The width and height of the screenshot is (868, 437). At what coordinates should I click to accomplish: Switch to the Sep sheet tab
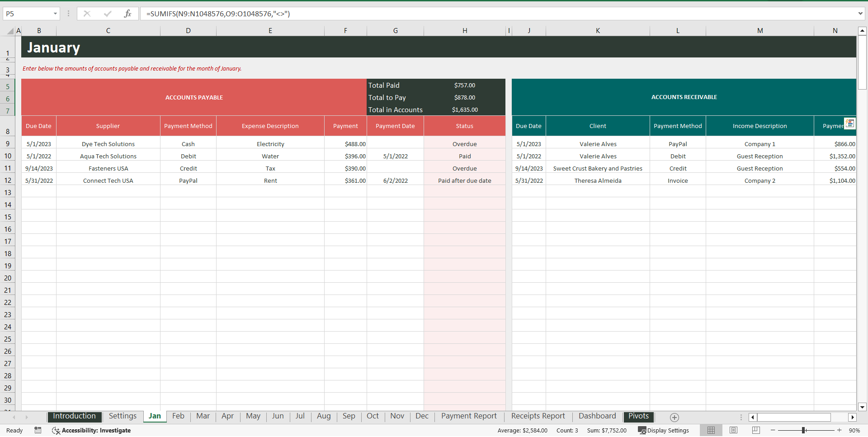pyautogui.click(x=349, y=416)
